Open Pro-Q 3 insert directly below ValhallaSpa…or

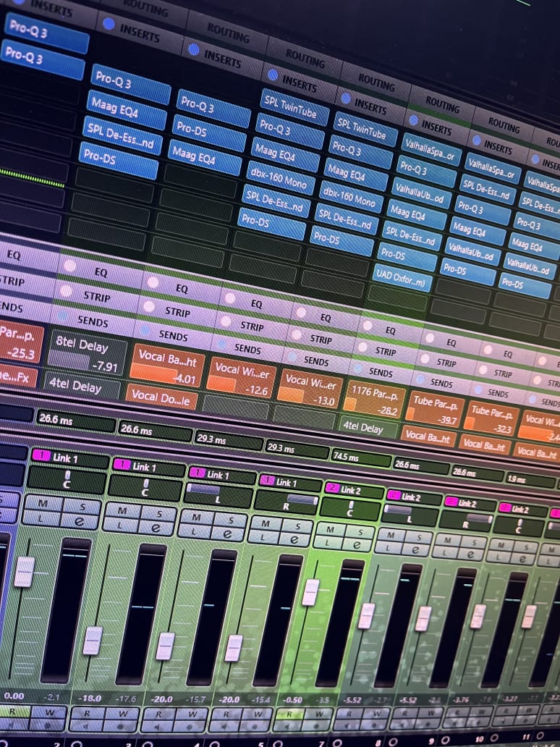point(427,170)
